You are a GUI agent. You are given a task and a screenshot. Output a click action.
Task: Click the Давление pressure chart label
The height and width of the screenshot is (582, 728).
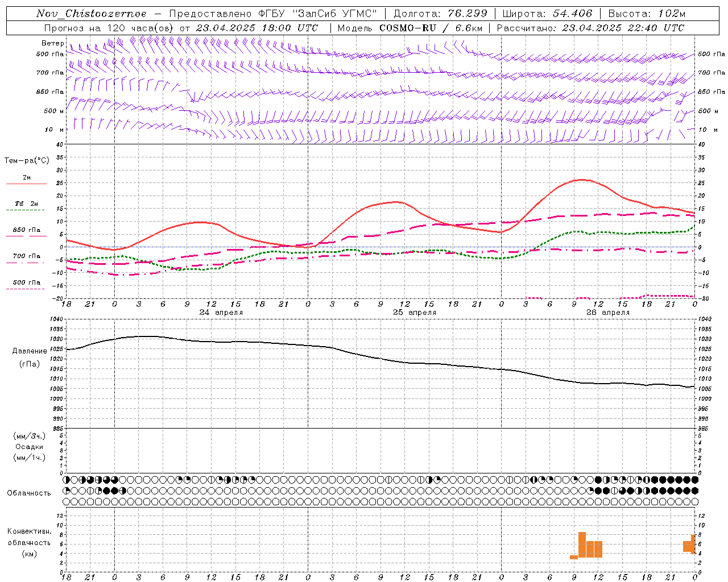pos(29,351)
